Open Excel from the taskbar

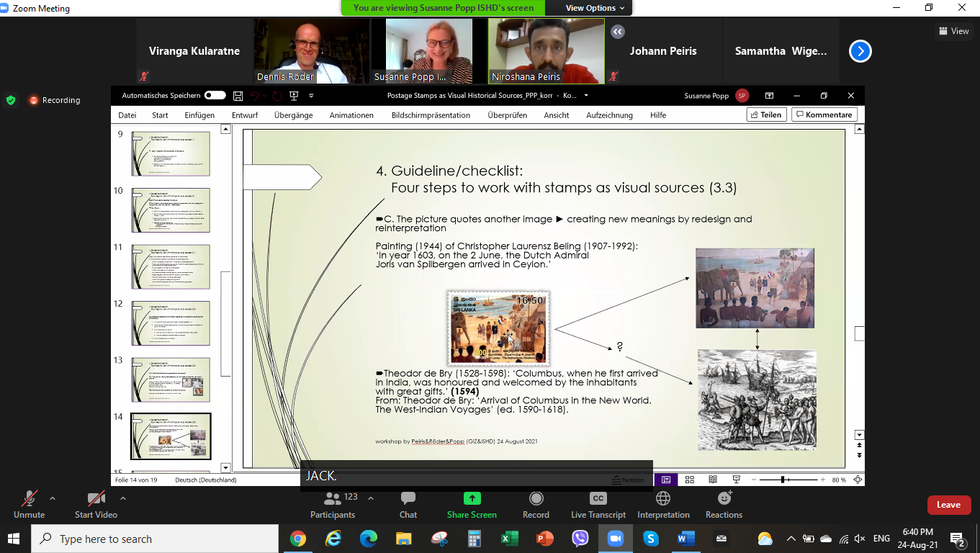pyautogui.click(x=509, y=539)
